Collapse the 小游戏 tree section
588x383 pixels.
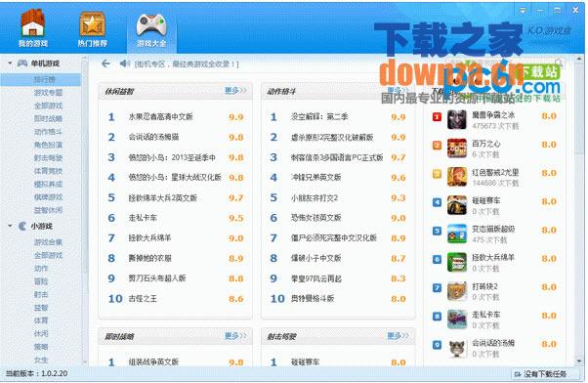(10, 226)
